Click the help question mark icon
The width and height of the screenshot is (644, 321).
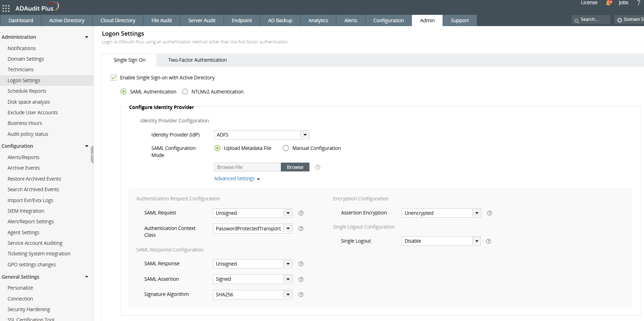pyautogui.click(x=639, y=3)
